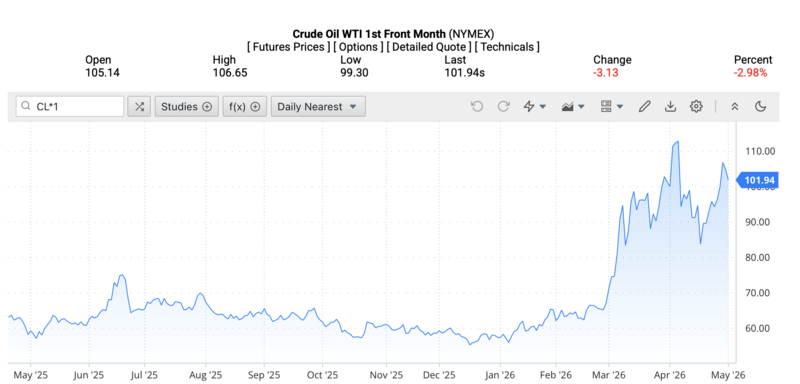The image size is (800, 384).
Task: Click the Last value 101.94s
Action: tap(464, 72)
